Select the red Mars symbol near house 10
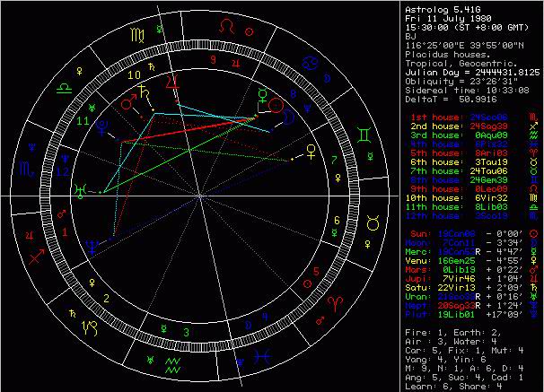The image size is (544, 392). [x=128, y=102]
